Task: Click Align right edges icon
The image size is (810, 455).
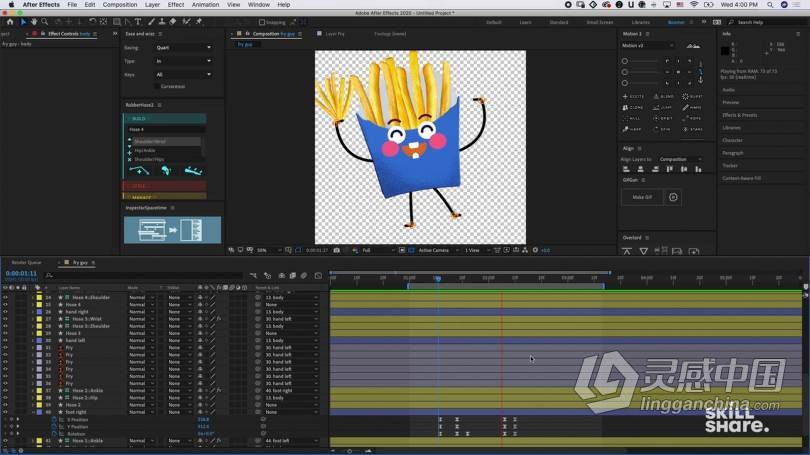Action: [x=655, y=169]
